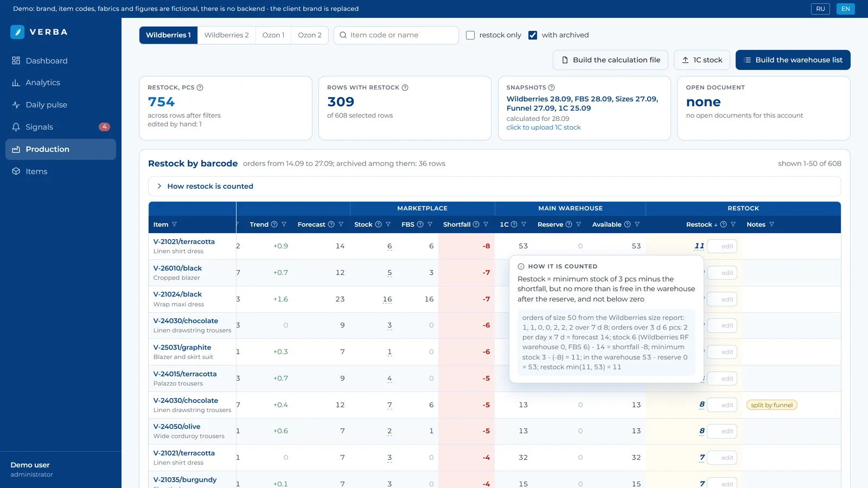
Task: Click the Stock column help icon
Action: (x=378, y=224)
